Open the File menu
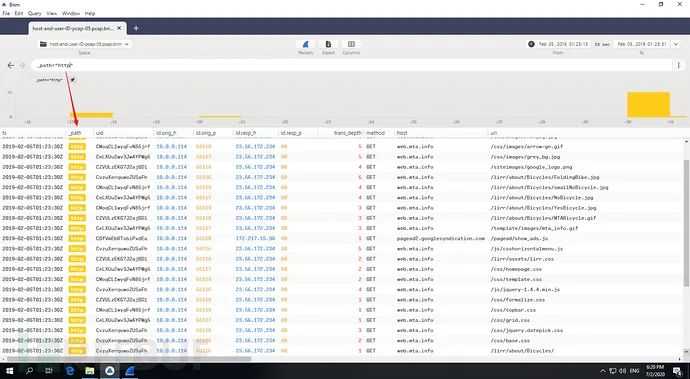Viewport: 690px width, 379px height. coord(6,14)
